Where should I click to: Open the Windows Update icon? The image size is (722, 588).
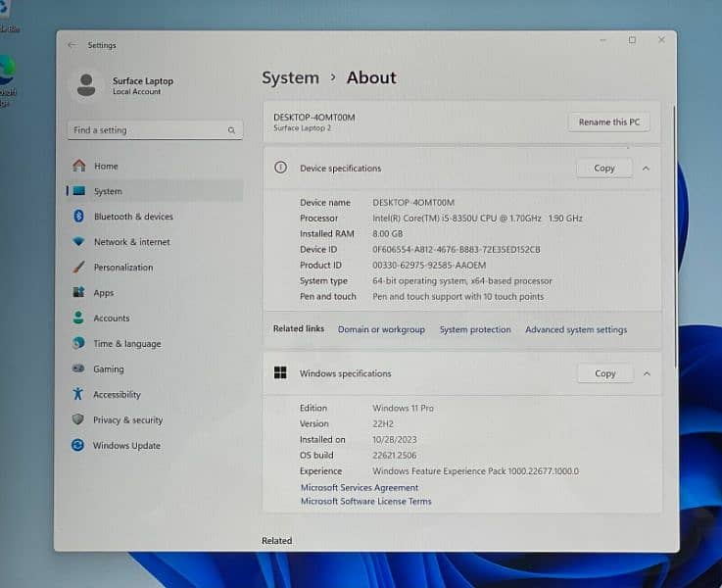(77, 446)
